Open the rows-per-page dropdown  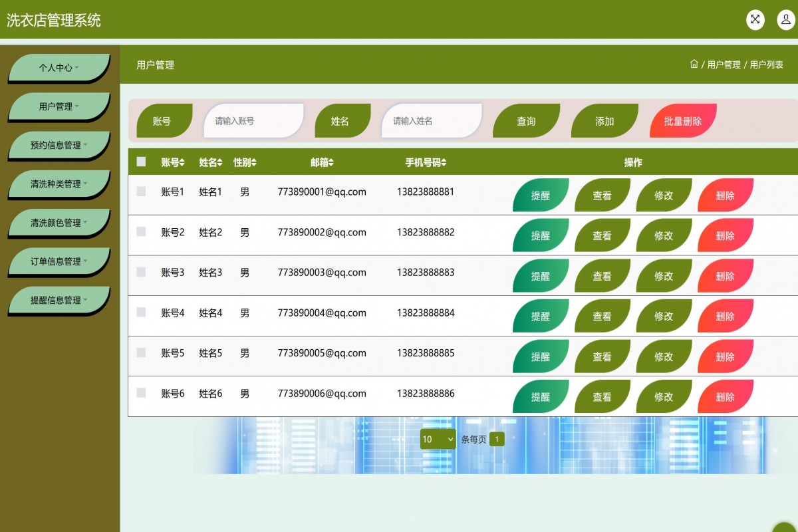tap(438, 439)
